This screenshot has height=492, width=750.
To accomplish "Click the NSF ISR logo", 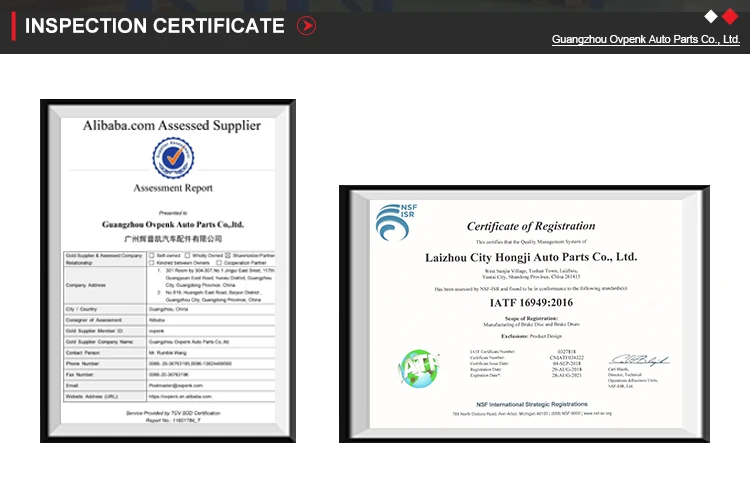I will [x=396, y=222].
